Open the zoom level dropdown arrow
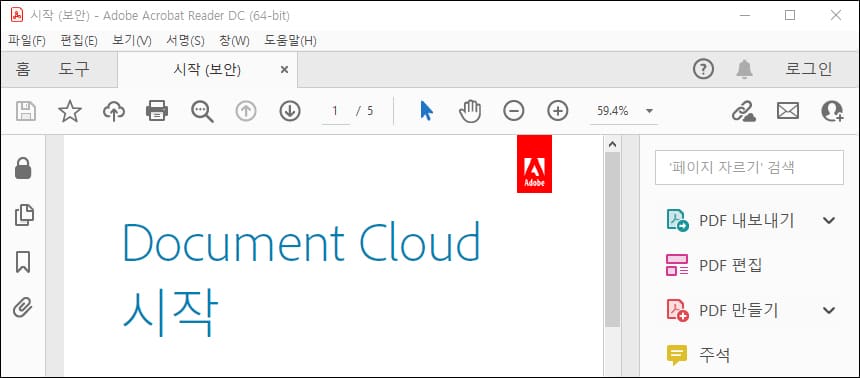 tap(649, 111)
